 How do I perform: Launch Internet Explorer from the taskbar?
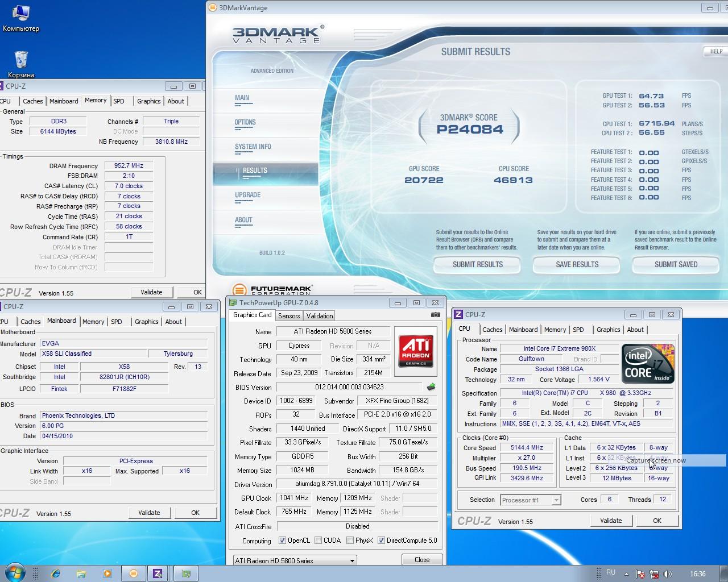(56, 573)
